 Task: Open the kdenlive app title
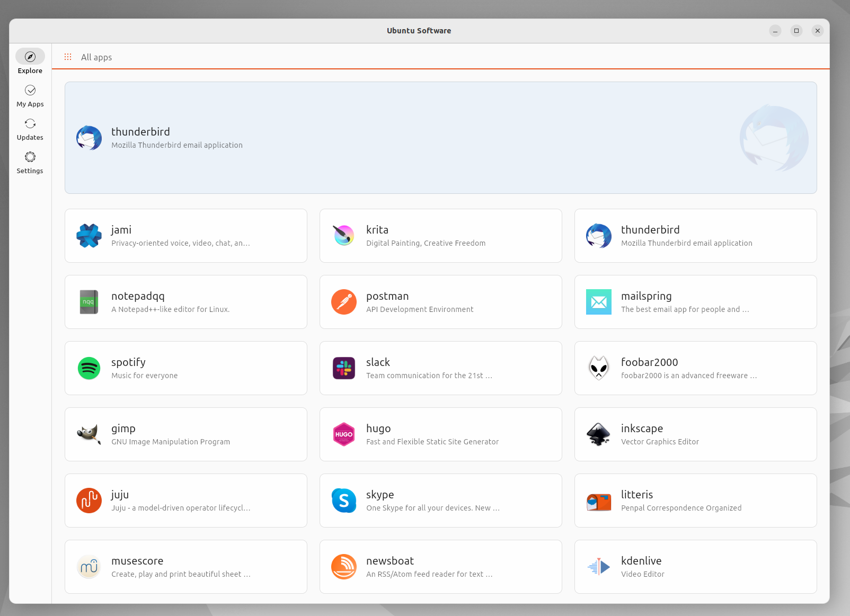[x=641, y=561]
